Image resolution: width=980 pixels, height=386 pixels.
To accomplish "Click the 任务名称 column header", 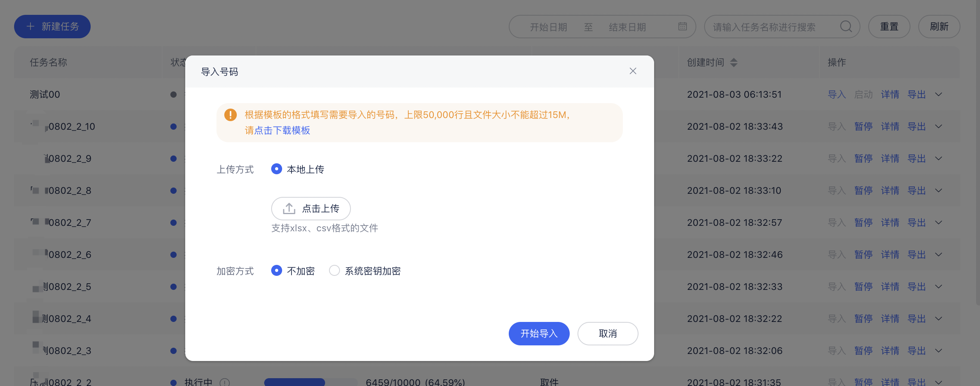I will (48, 63).
